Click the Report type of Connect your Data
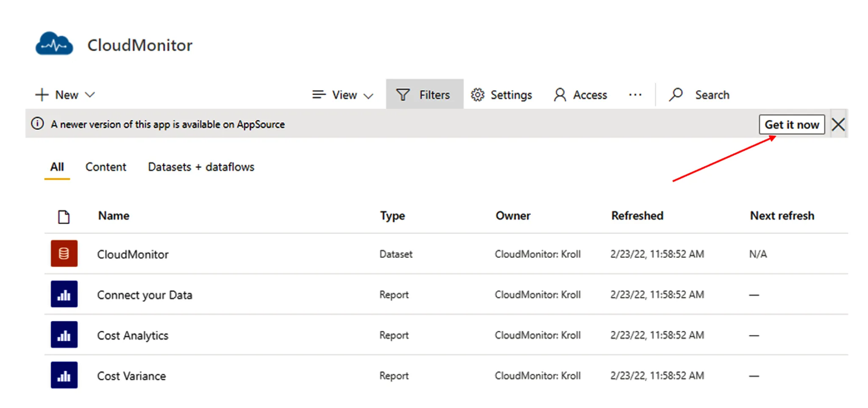The height and width of the screenshot is (408, 868). (x=394, y=295)
